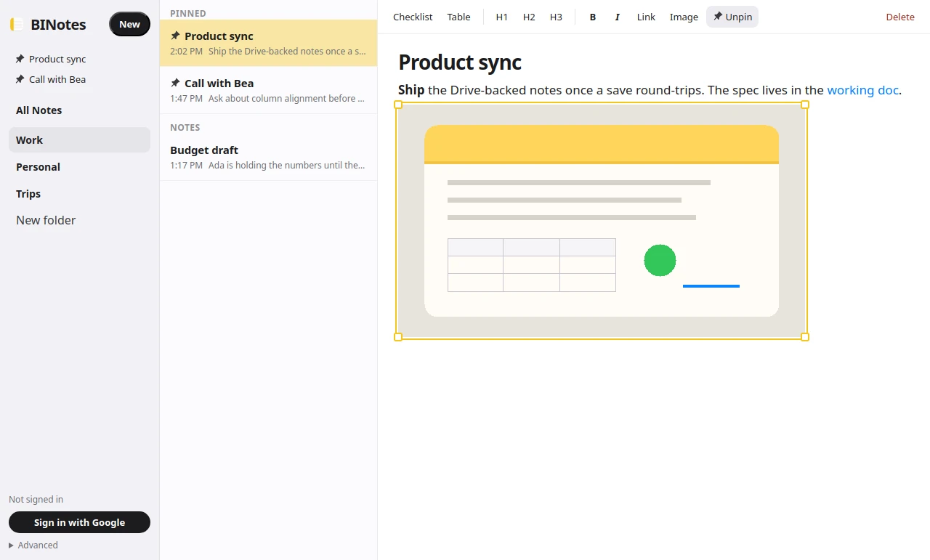Apply H3 heading
The width and height of the screenshot is (930, 560).
(556, 17)
